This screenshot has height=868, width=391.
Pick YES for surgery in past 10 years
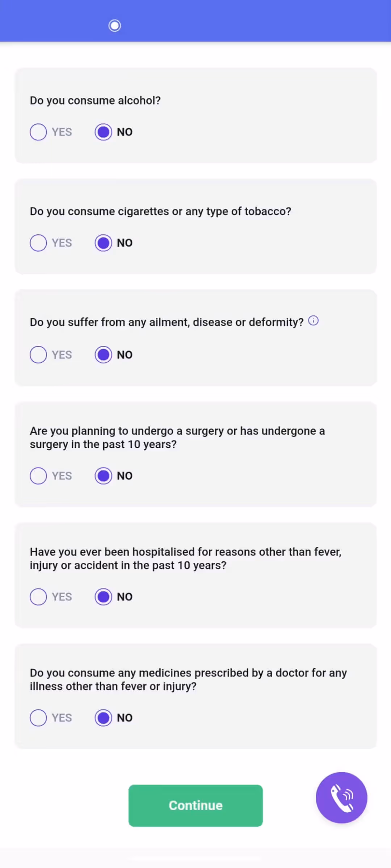click(x=38, y=476)
